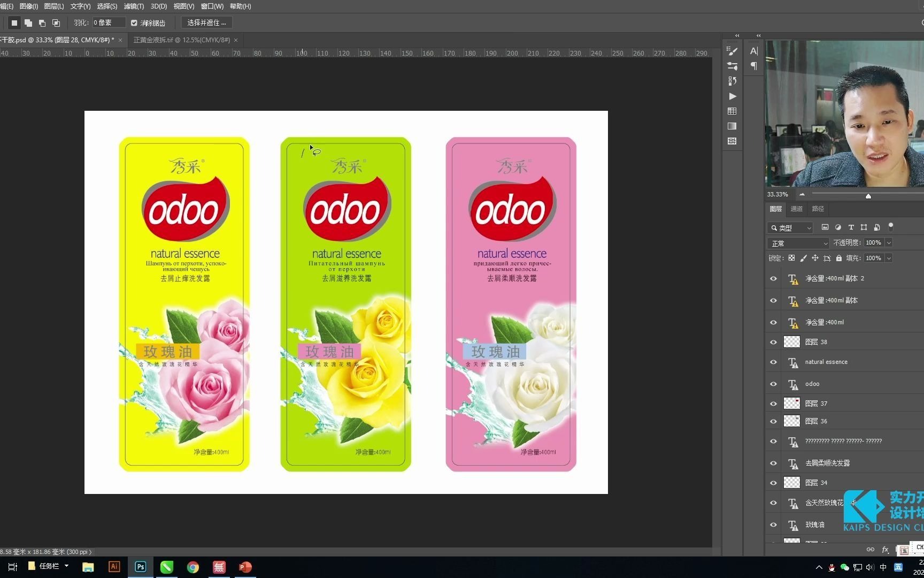Open the Brushes presets panel icon

coord(732,66)
